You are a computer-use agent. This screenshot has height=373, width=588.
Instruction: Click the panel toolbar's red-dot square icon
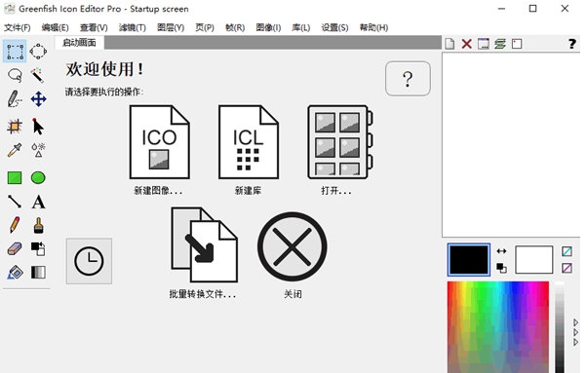click(517, 44)
